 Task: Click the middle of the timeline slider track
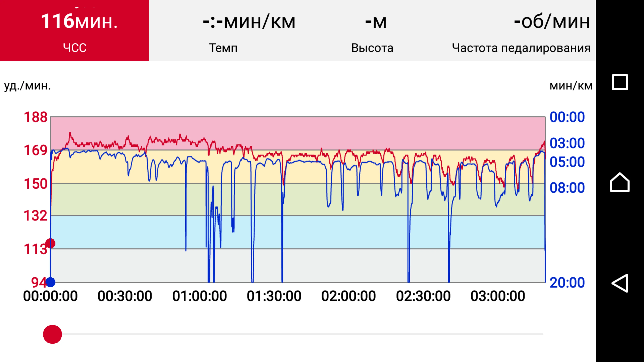(298, 334)
